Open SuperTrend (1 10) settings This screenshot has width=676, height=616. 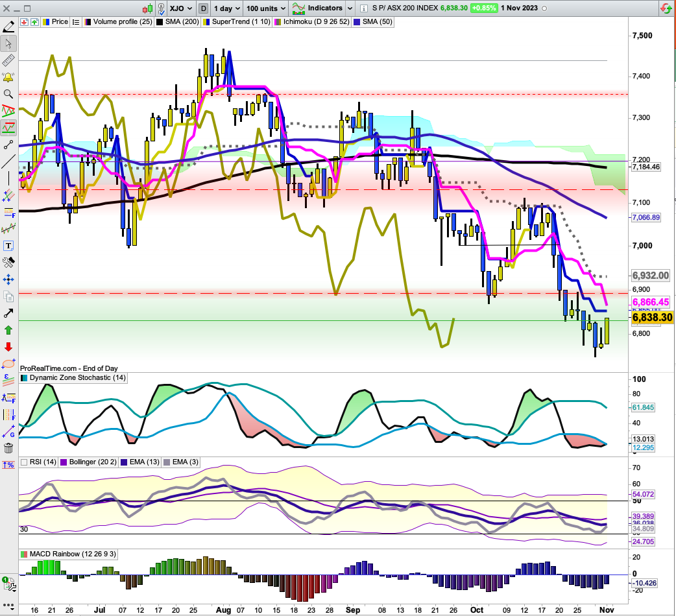coord(237,22)
